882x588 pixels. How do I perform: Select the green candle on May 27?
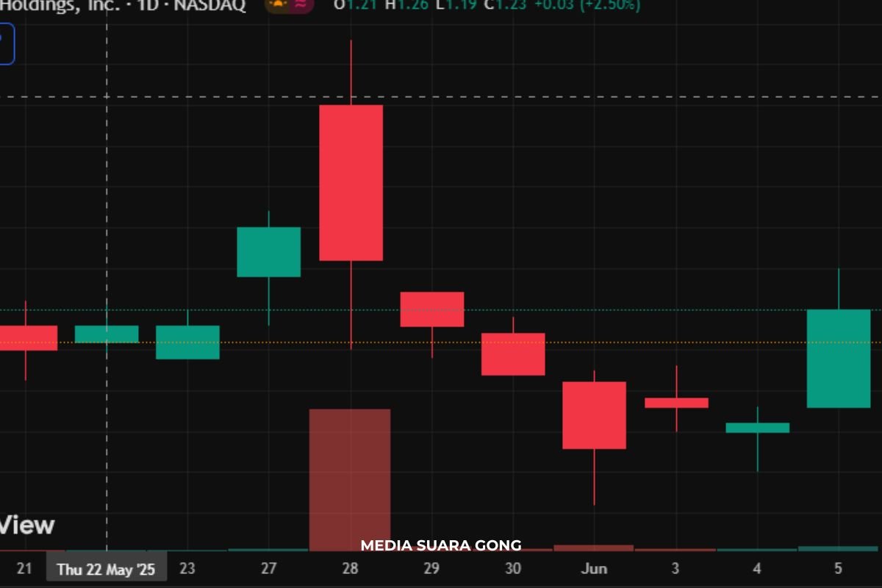(268, 251)
